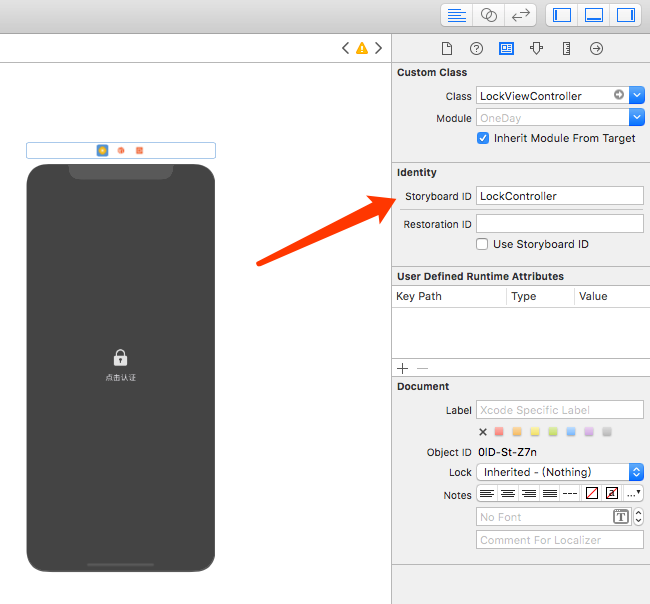Choose the green label color
This screenshot has width=650, height=604.
coord(553,432)
